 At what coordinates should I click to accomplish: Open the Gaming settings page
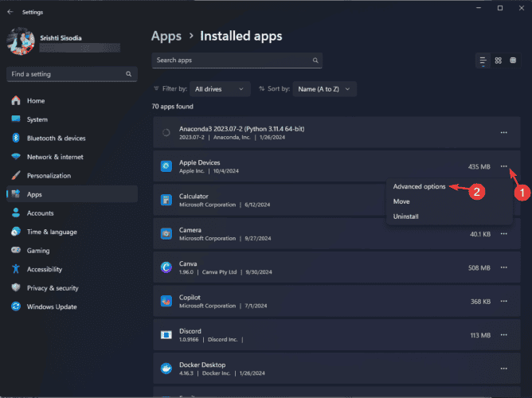[x=72, y=251]
